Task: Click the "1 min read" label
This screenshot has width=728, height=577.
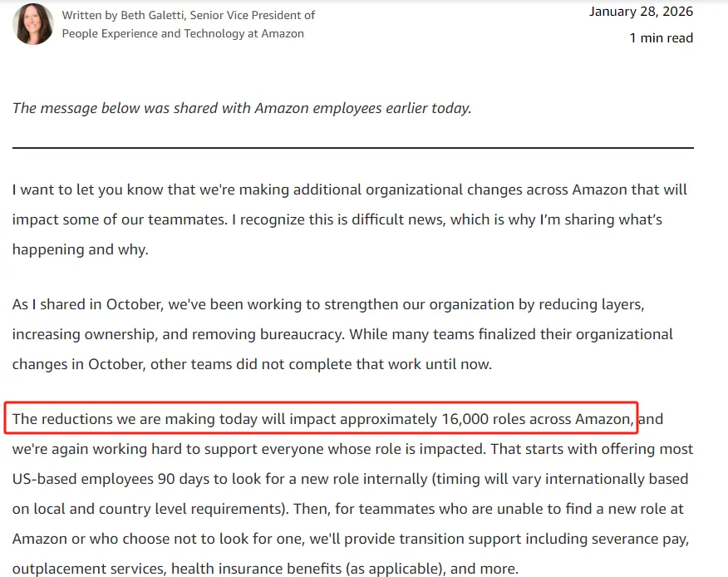Action: click(x=661, y=38)
